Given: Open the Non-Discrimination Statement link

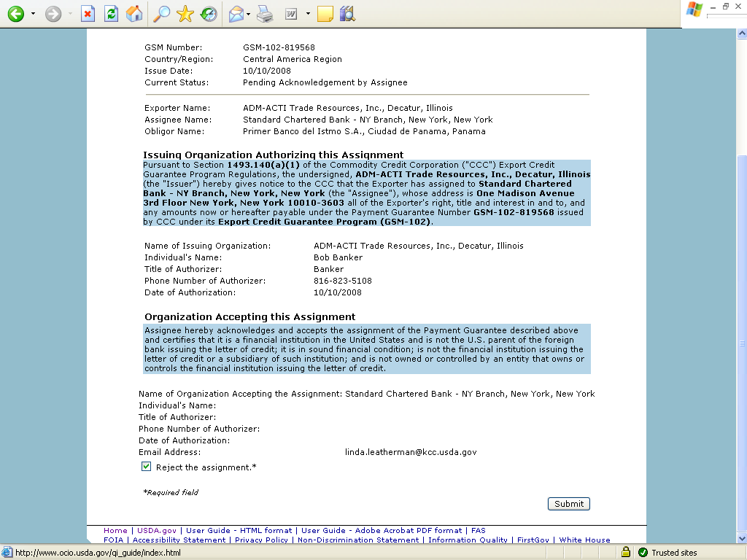Looking at the screenshot, I should point(358,540).
